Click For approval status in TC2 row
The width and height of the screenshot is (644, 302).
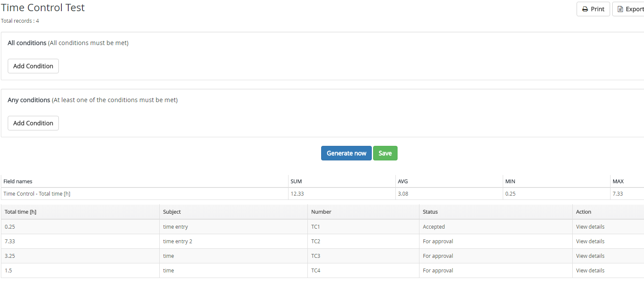tap(496, 241)
